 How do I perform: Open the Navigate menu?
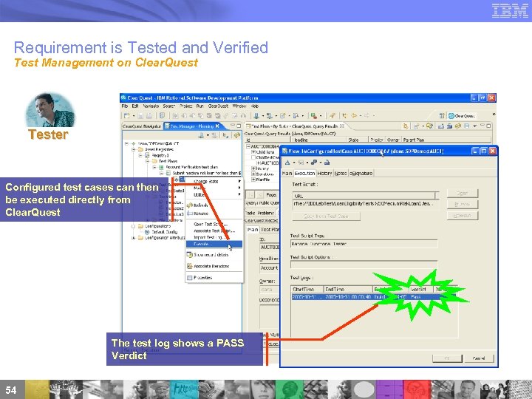coord(151,106)
